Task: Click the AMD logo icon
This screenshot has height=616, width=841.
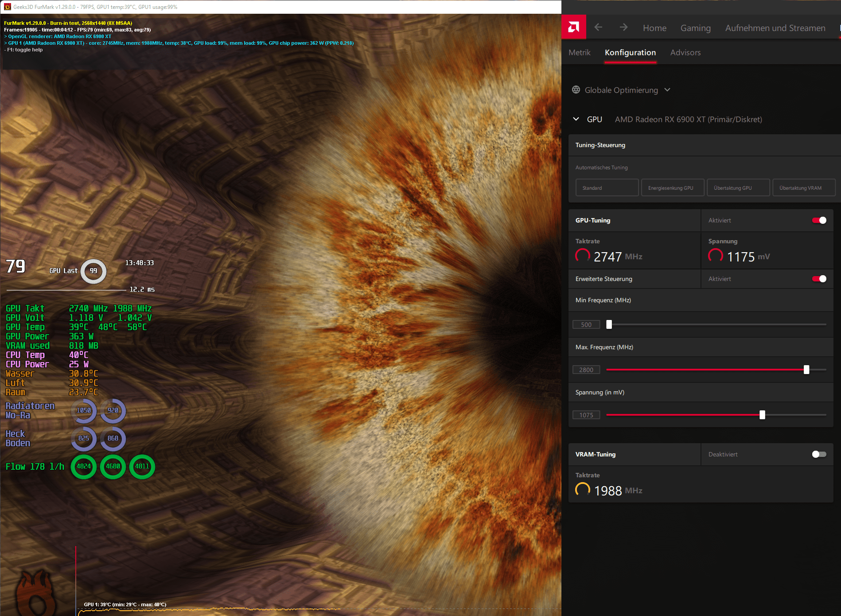Action: [x=574, y=27]
